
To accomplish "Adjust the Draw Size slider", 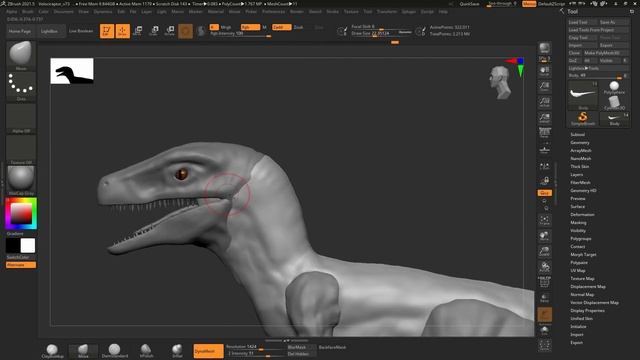I will [382, 33].
